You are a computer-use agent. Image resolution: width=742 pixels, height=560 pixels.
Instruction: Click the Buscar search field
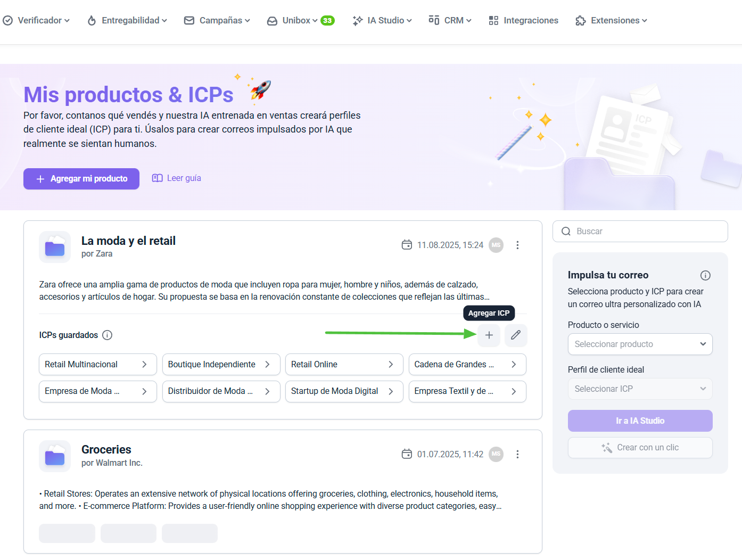point(640,232)
